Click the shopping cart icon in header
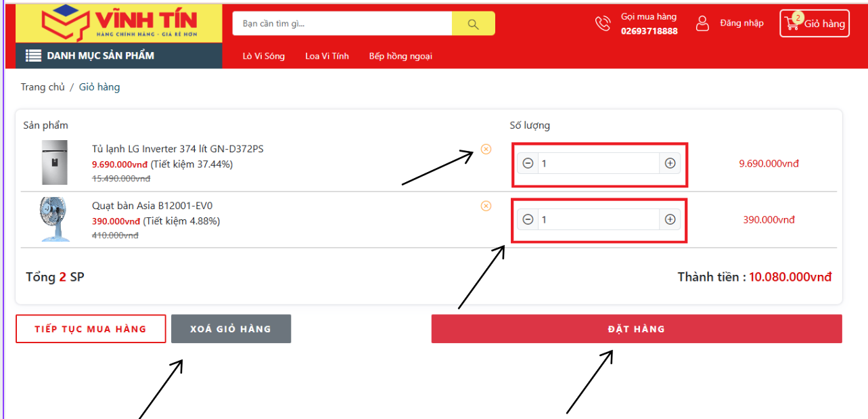 [792, 24]
